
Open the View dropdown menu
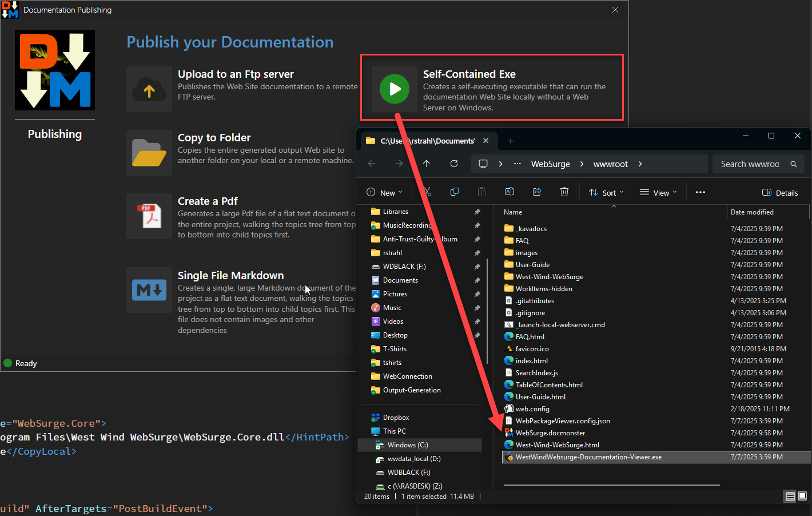pyautogui.click(x=658, y=193)
